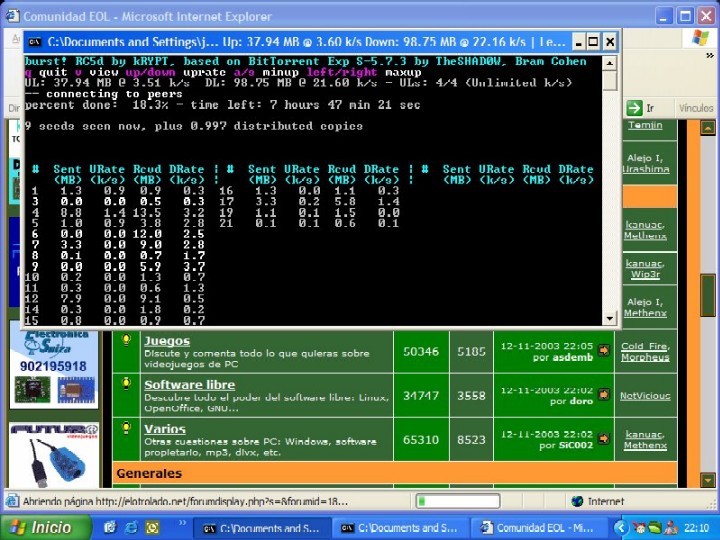Click the 22:10 clock in the taskbar
The image size is (720, 540).
[x=696, y=528]
